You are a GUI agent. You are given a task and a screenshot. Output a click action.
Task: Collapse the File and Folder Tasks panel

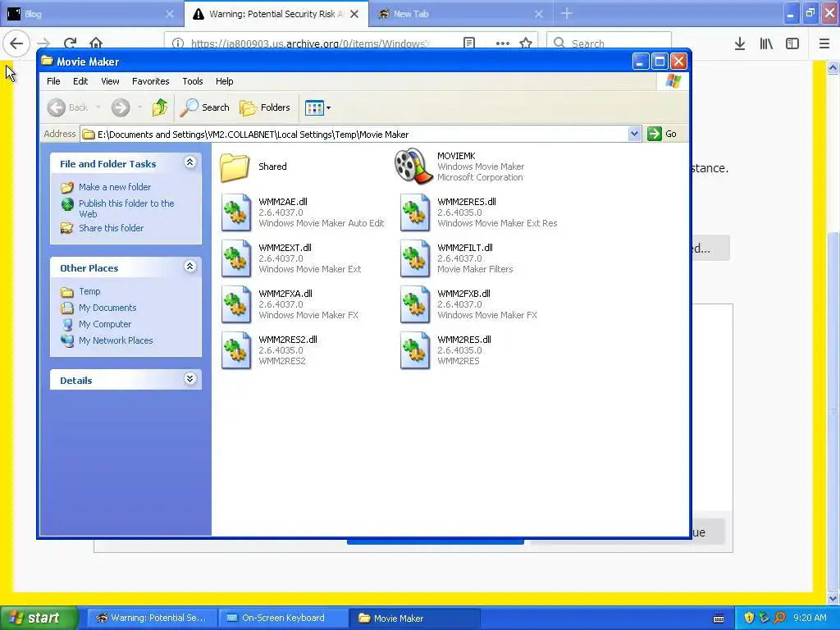(x=190, y=162)
